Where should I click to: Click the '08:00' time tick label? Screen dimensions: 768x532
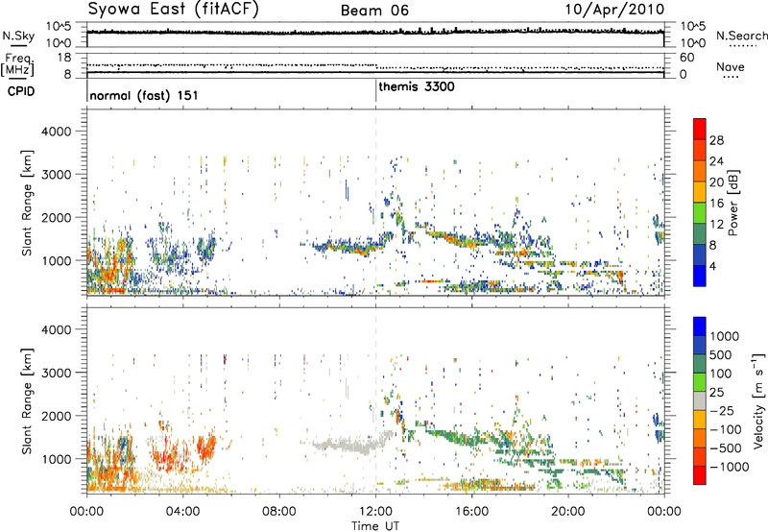click(x=279, y=512)
